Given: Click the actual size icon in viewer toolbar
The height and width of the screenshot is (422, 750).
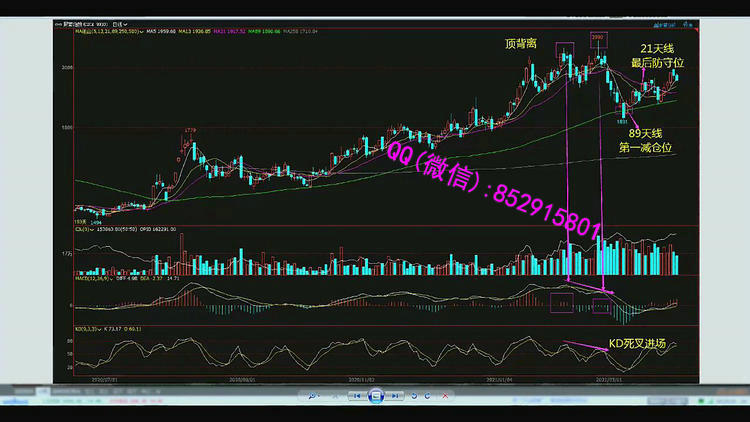Looking at the screenshot, I should click(335, 396).
